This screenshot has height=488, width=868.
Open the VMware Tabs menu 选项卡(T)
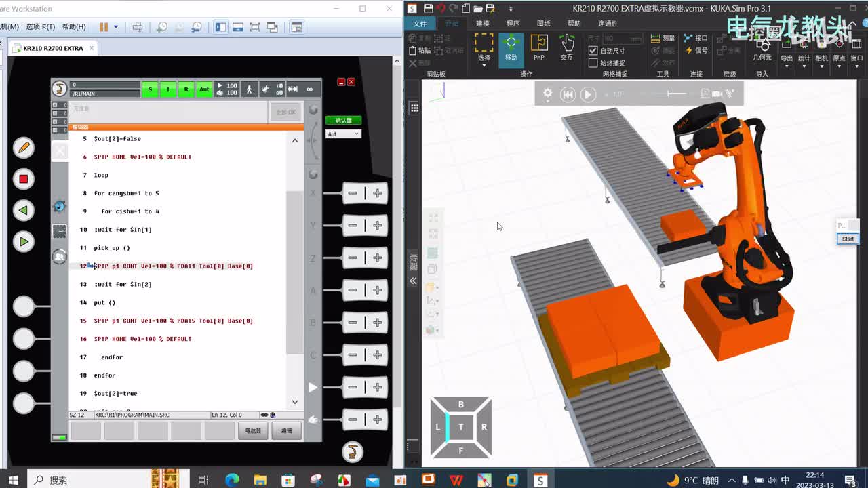click(40, 27)
